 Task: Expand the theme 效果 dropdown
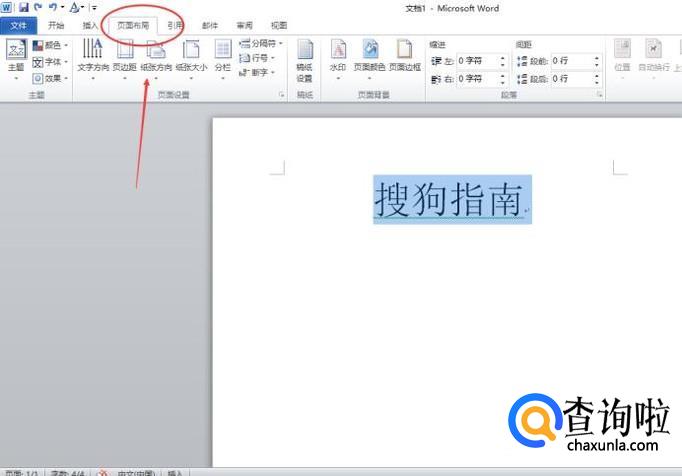tap(50, 79)
